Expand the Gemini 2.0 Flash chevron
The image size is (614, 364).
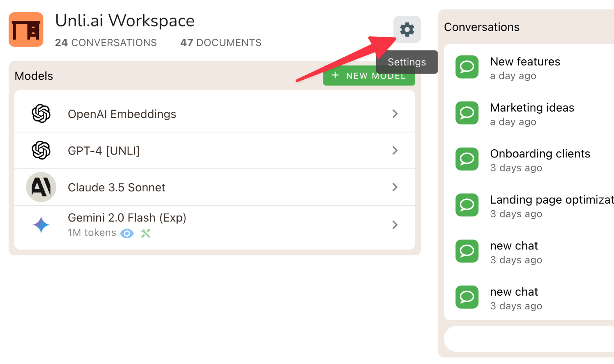(395, 225)
